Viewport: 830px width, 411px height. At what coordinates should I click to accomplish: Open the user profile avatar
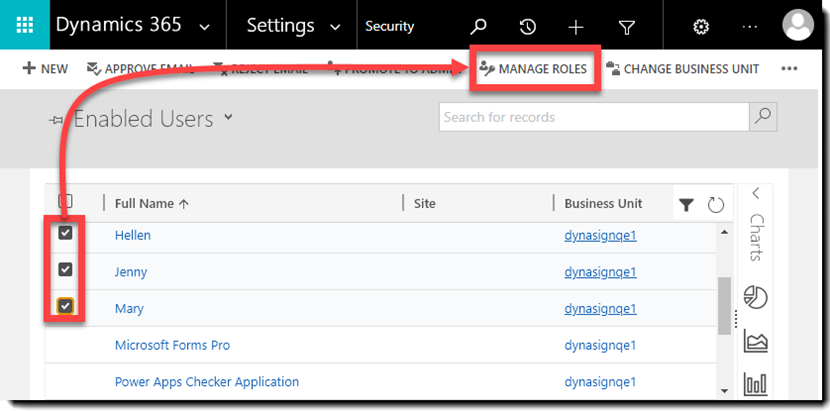pos(798,25)
